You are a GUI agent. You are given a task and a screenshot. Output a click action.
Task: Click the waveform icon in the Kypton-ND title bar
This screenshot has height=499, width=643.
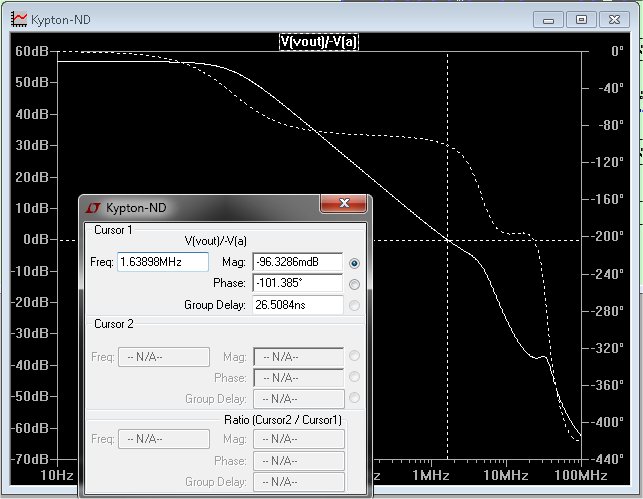coord(19,19)
